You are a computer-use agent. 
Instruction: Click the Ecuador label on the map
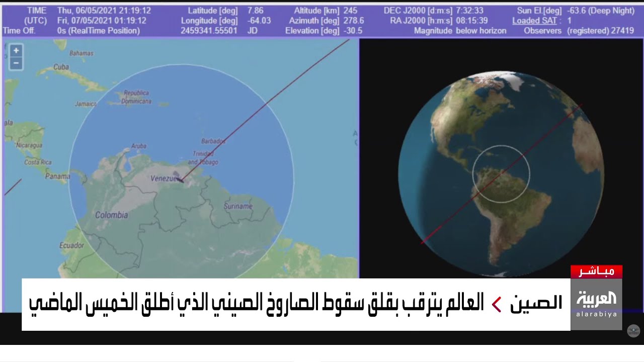71,245
